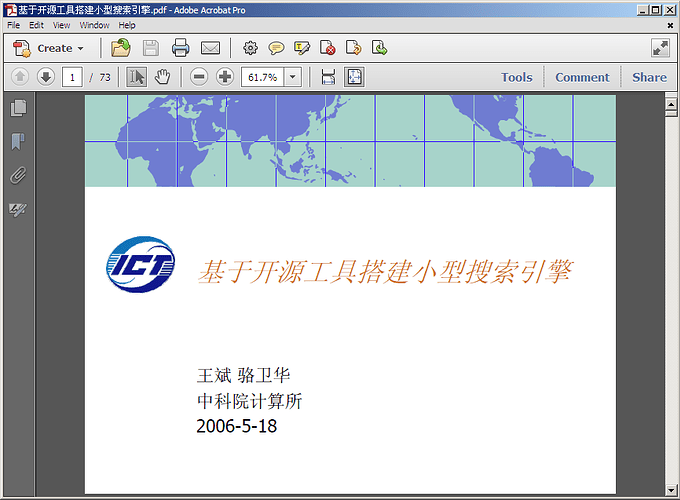Show the Bookmarks panel
Viewport: 680px width, 500px height.
coord(18,141)
